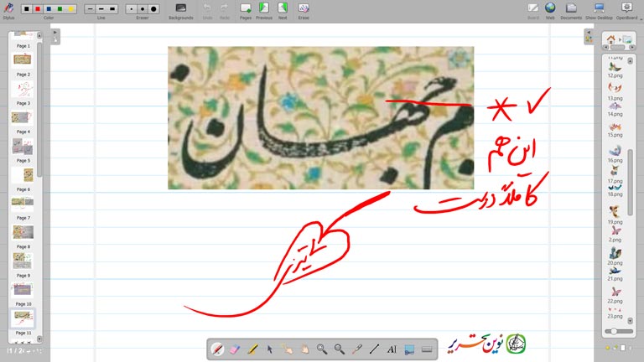Select the Line drawing tool
The image size is (644, 362).
(374, 349)
